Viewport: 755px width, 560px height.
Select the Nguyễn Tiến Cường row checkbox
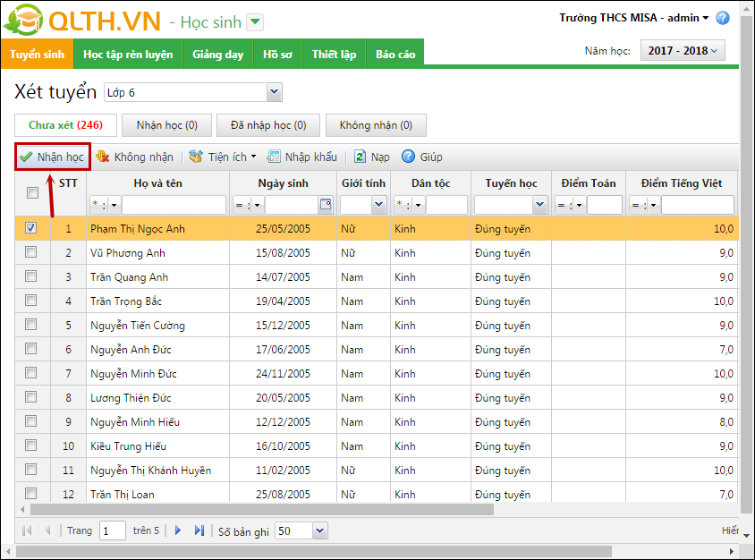[30, 325]
